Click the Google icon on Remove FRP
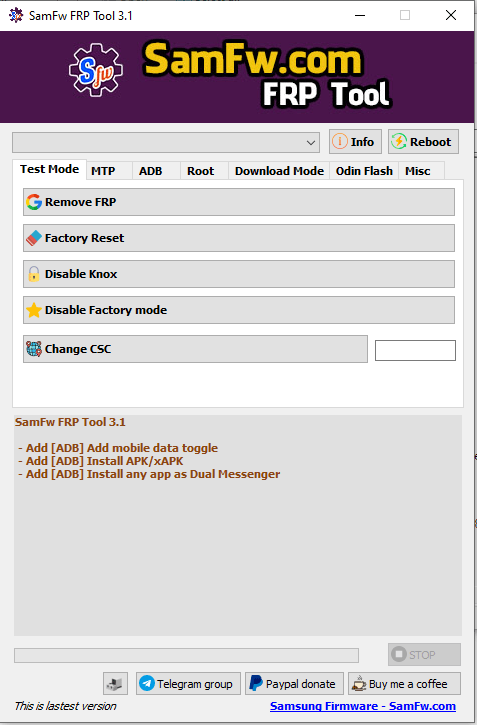 click(x=34, y=202)
